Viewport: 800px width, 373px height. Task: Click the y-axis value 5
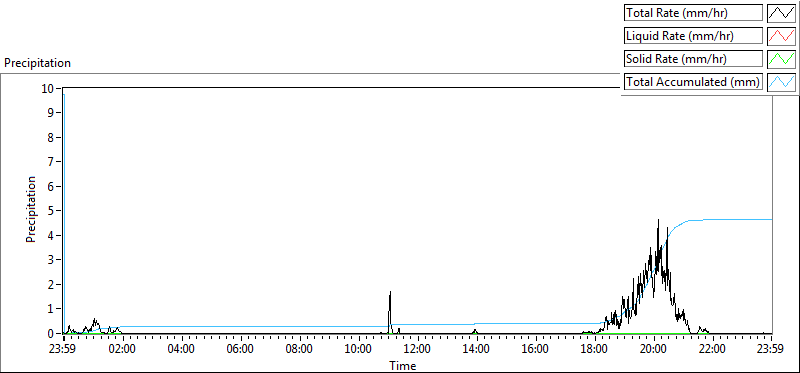(x=51, y=211)
